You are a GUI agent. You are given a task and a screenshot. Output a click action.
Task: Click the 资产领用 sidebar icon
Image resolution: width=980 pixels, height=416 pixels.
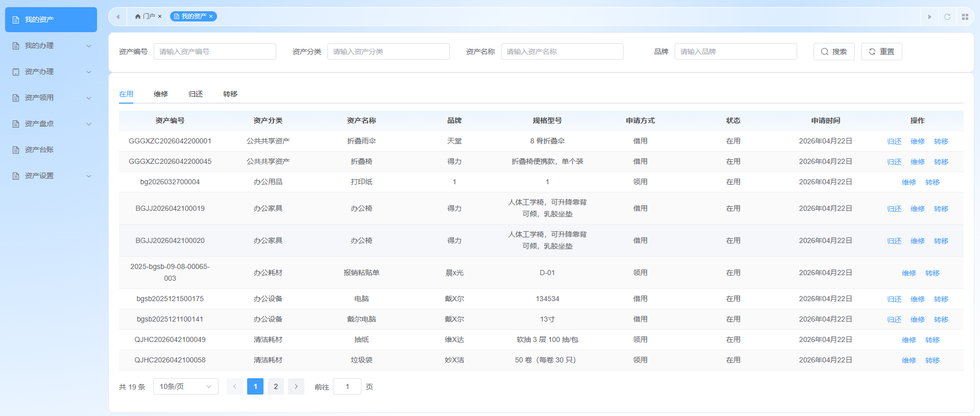pos(16,98)
